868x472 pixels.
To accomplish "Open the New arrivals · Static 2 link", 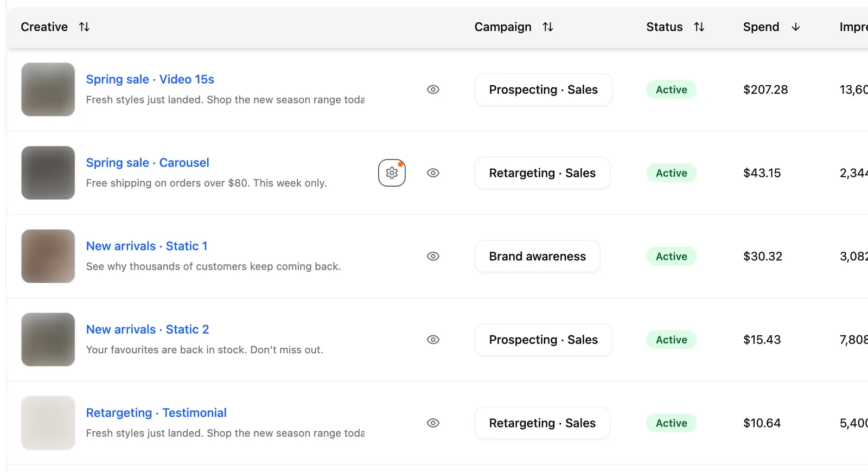I will 148,329.
